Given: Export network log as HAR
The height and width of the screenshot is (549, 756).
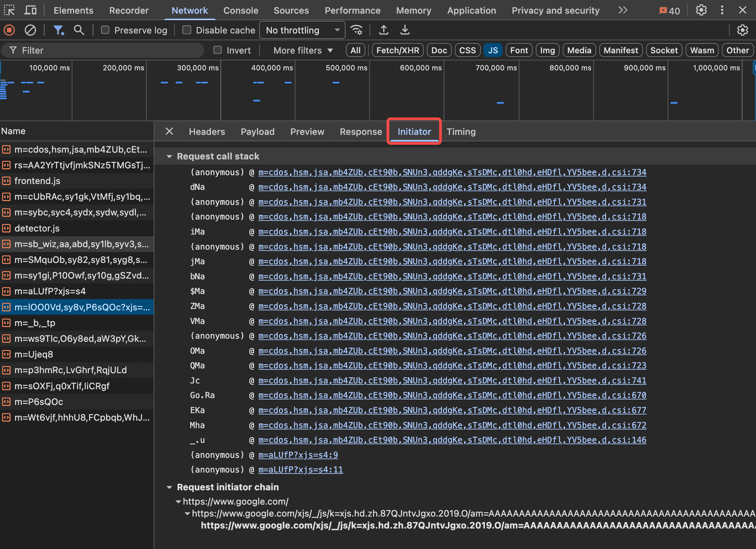Looking at the screenshot, I should 405,30.
